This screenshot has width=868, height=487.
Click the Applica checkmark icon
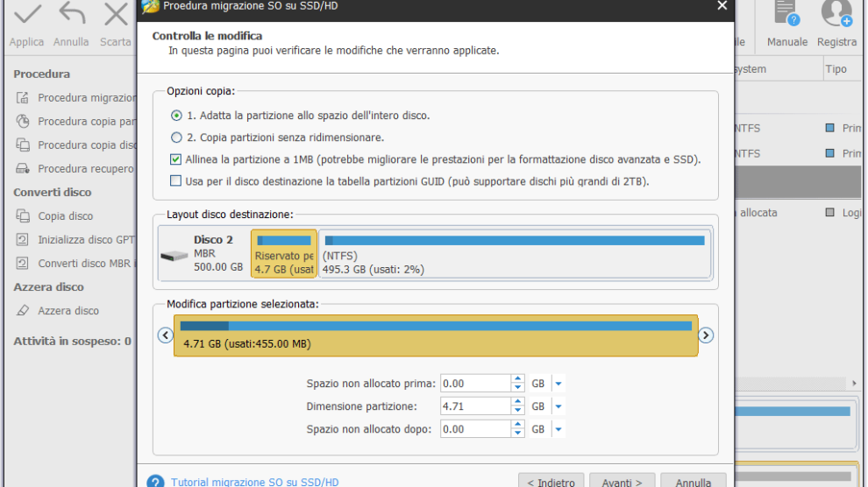(27, 14)
